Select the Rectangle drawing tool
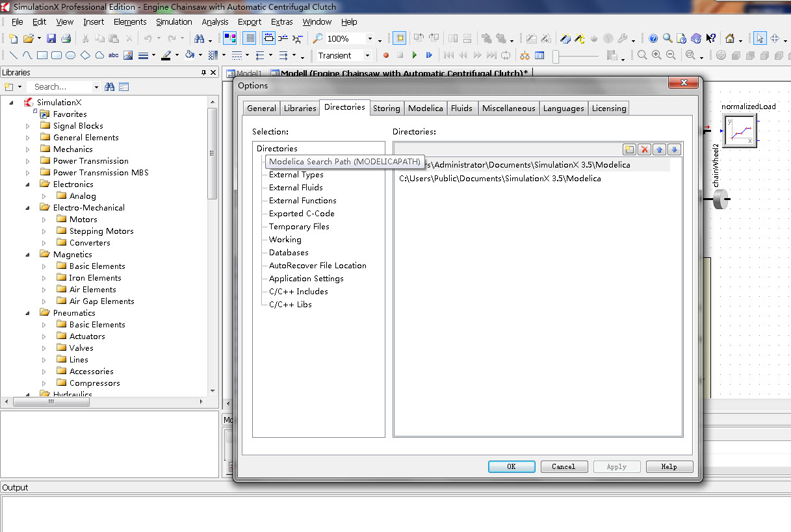791x532 pixels. (42, 55)
